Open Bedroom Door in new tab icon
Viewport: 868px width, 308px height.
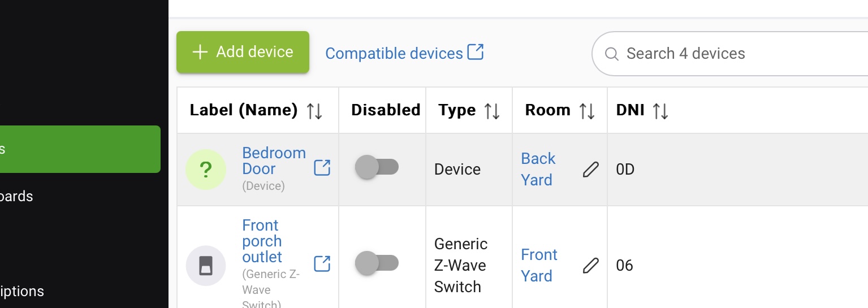(322, 168)
